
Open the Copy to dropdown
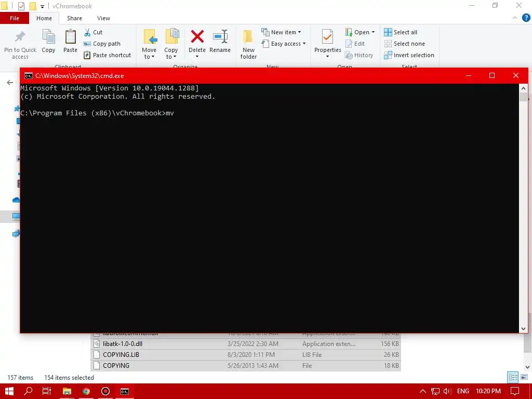click(x=171, y=44)
